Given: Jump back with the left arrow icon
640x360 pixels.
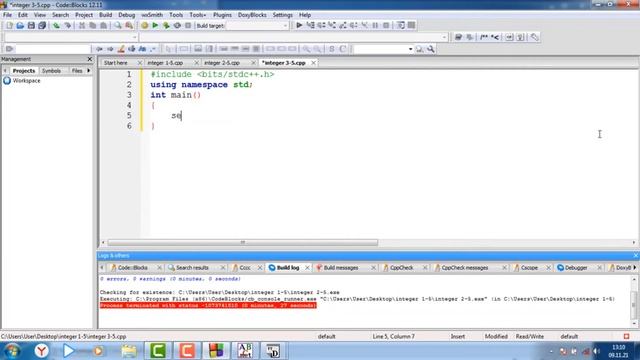Looking at the screenshot, I should [x=99, y=49].
